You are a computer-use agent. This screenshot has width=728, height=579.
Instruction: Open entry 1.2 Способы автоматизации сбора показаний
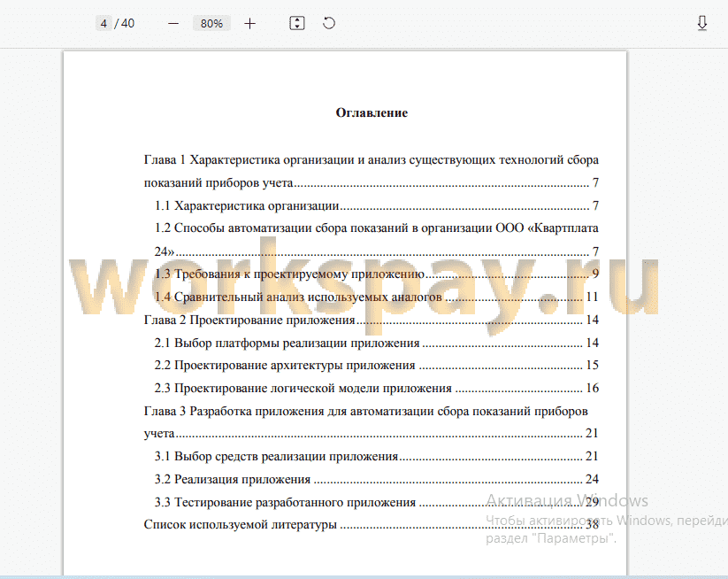coord(377,228)
